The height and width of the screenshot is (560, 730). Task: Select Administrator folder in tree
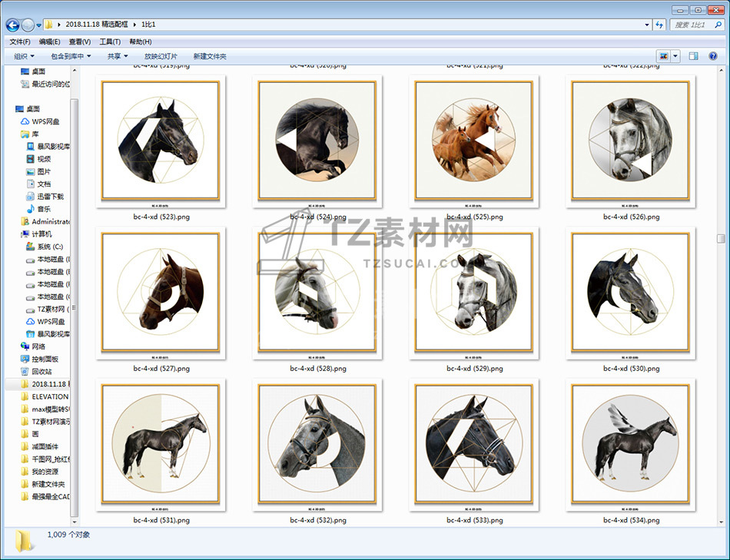[45, 221]
